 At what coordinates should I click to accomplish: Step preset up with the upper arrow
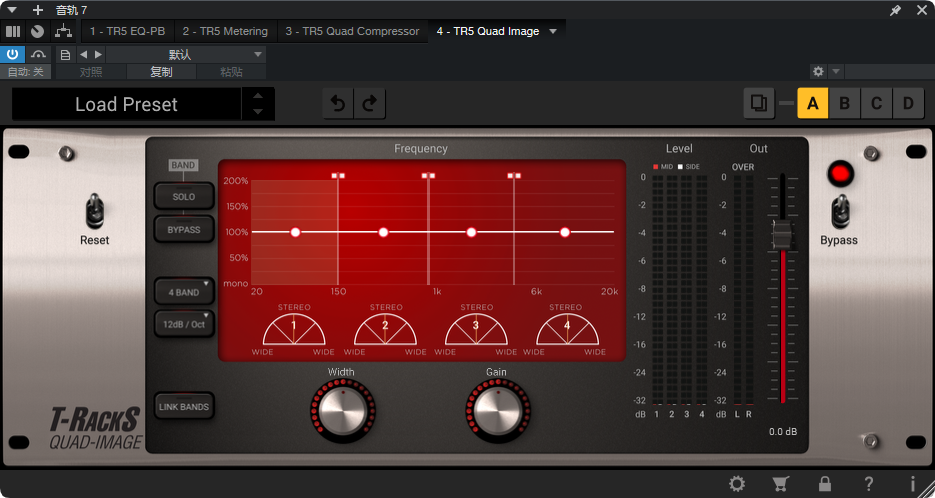(258, 96)
